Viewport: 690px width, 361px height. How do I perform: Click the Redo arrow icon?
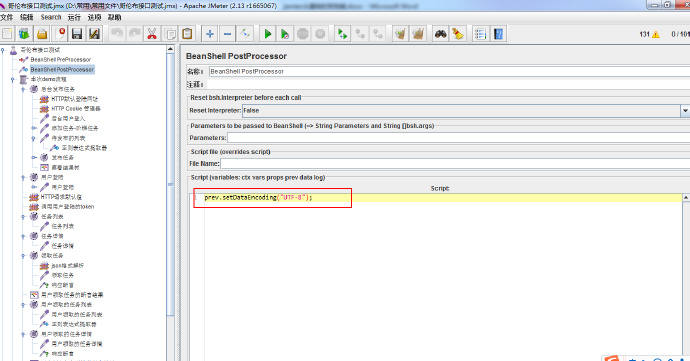[x=134, y=34]
